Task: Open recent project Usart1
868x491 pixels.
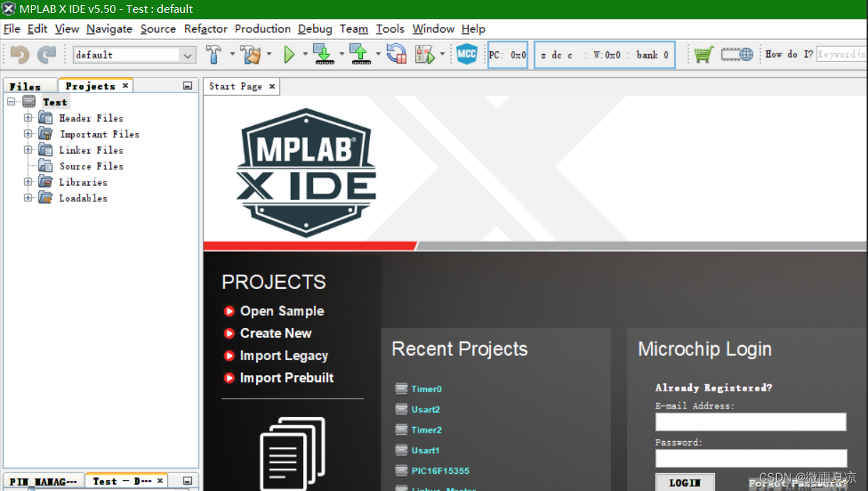Action: (425, 450)
